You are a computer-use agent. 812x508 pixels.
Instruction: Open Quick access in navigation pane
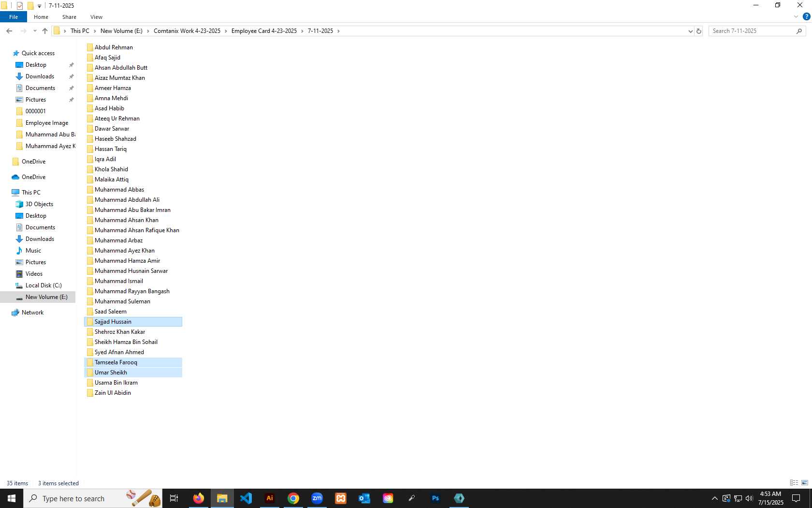coord(38,53)
